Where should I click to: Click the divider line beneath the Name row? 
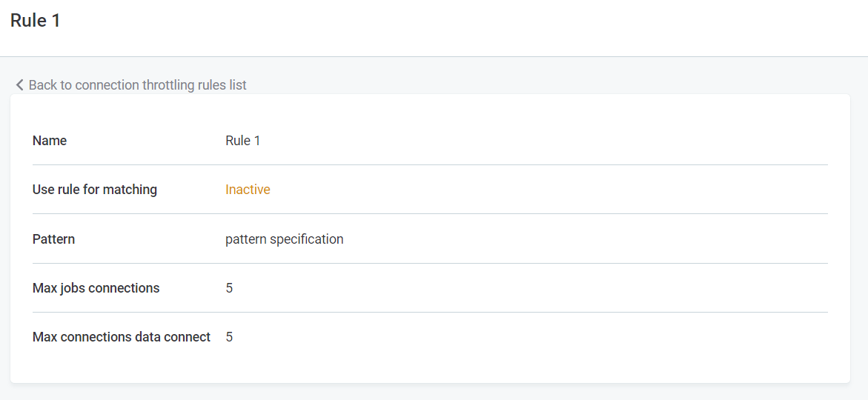(430, 164)
